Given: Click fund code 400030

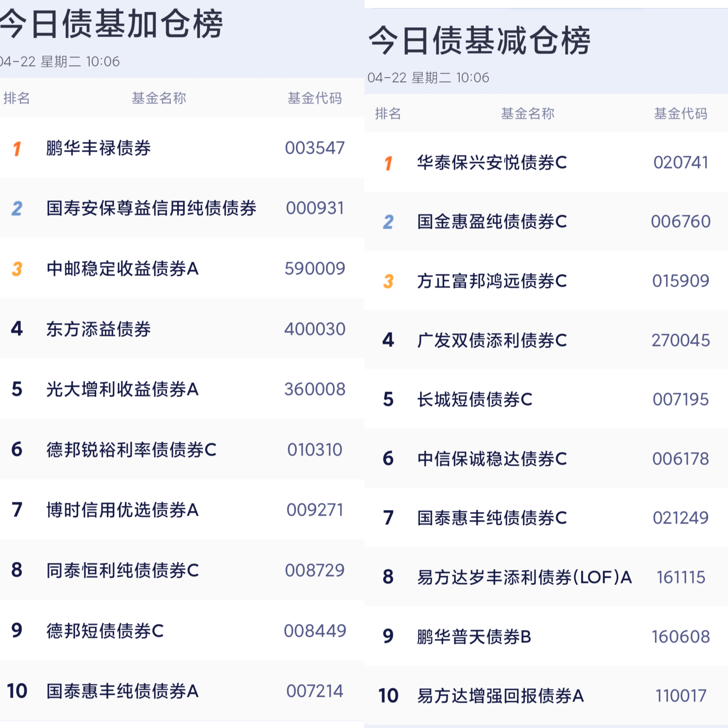Looking at the screenshot, I should click(315, 329).
